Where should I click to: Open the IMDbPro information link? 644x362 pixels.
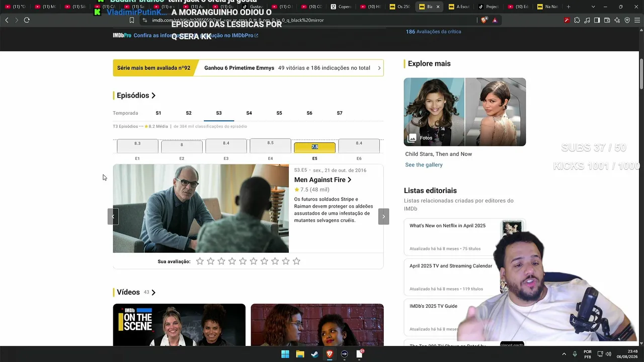point(196,36)
